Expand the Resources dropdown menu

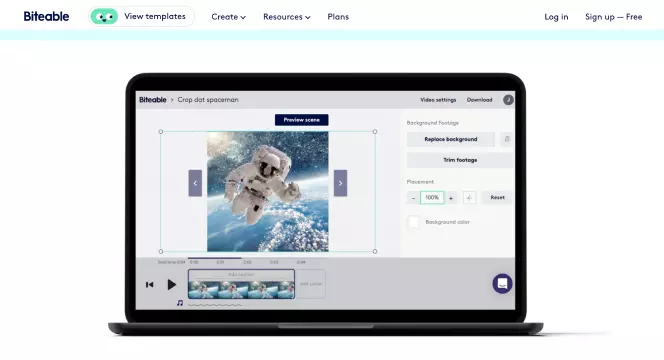click(x=287, y=17)
